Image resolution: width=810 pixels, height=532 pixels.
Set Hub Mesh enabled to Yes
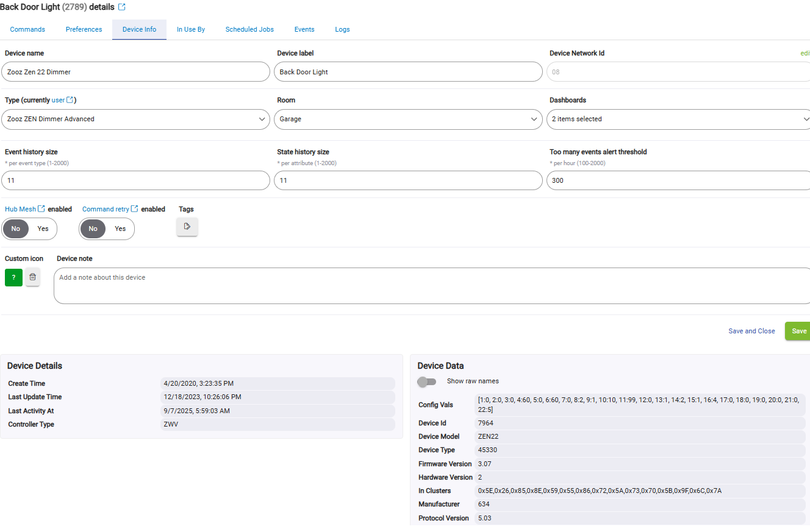pos(43,229)
